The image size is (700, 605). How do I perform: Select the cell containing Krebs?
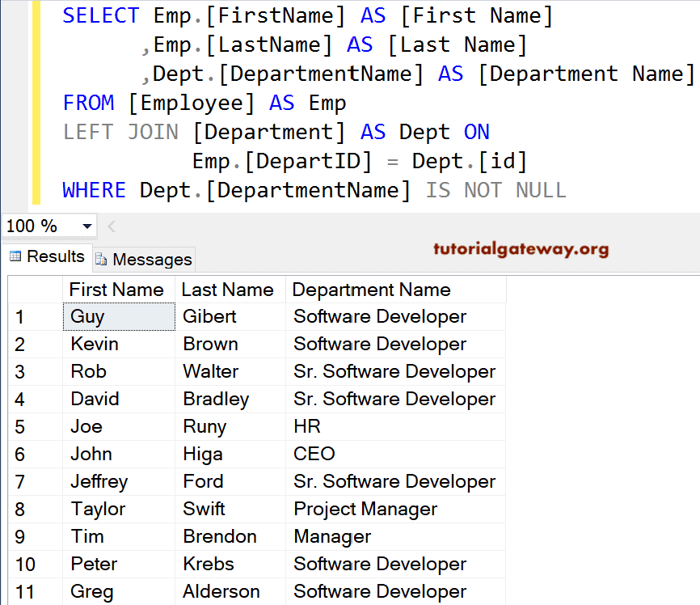pos(230,565)
